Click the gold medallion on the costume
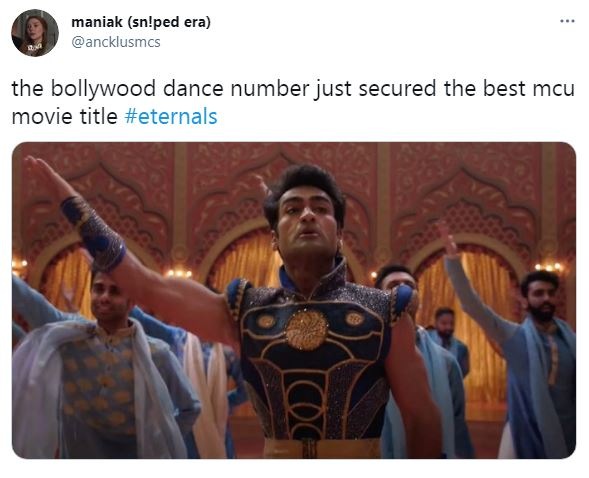Image resolution: width=589 pixels, height=478 pixels. tap(307, 330)
